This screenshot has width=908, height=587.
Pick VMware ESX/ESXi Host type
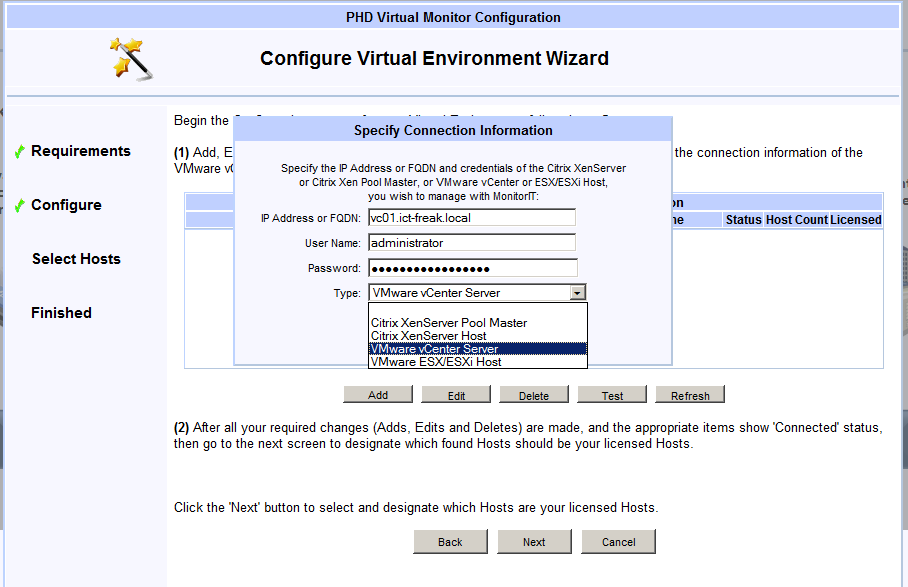click(436, 362)
